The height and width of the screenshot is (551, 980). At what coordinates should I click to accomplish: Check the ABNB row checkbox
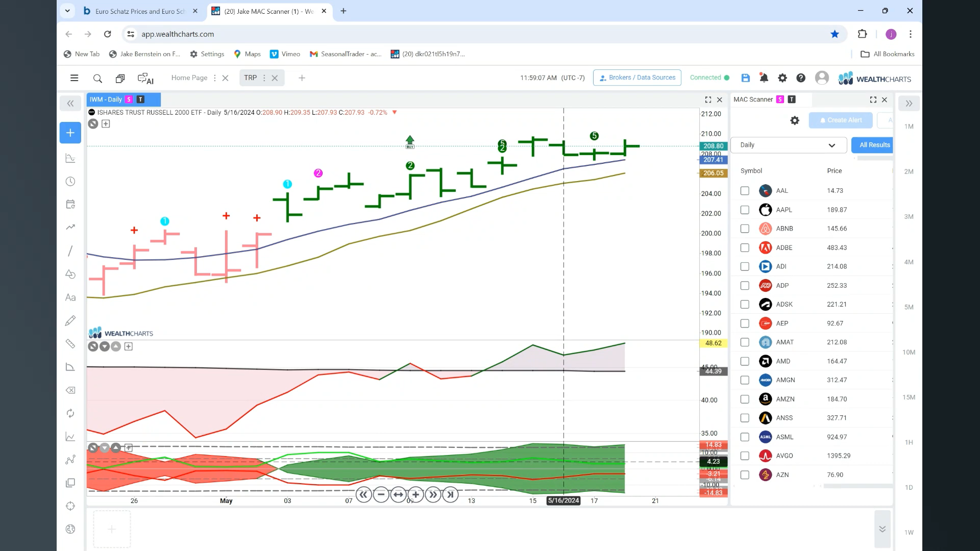coord(745,229)
